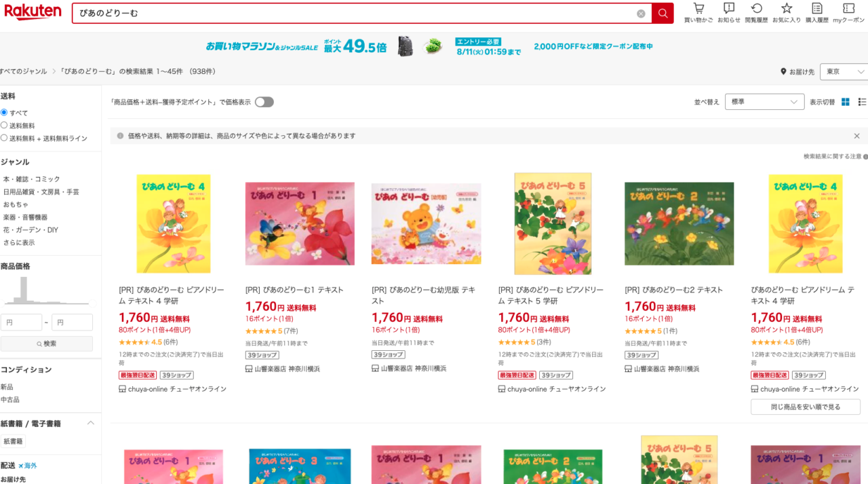Screen dimensions: 868x484
Task: Dismiss the price and shipping notice
Action: coord(856,136)
